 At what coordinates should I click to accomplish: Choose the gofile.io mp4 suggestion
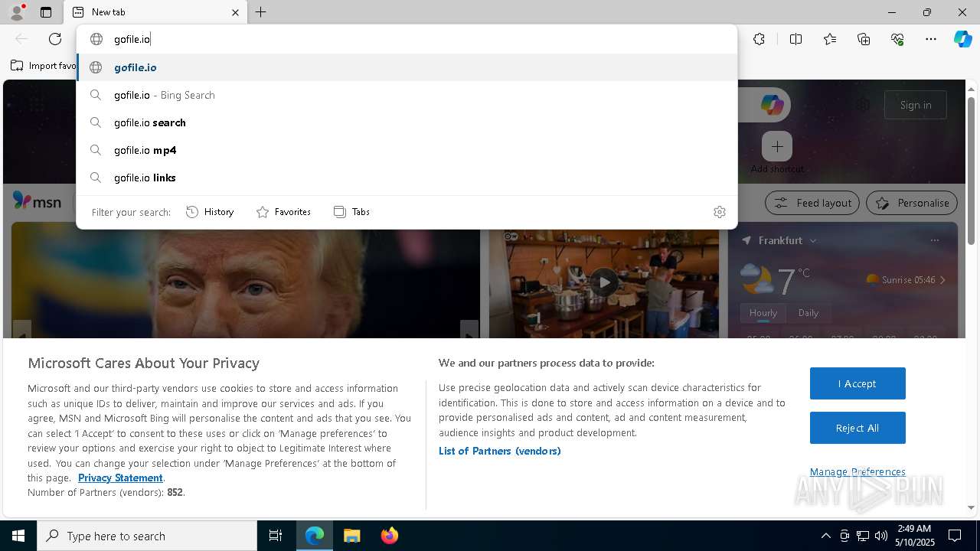tap(407, 150)
